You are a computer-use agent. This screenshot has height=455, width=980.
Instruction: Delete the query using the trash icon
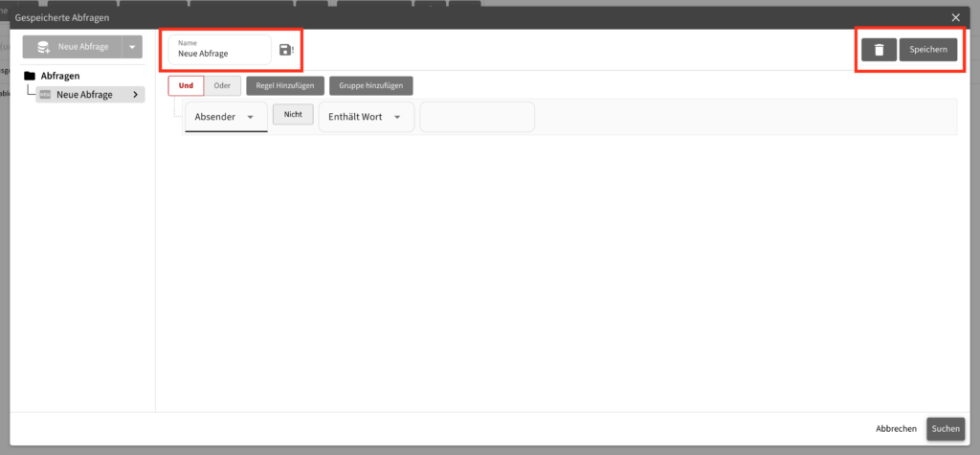click(879, 50)
